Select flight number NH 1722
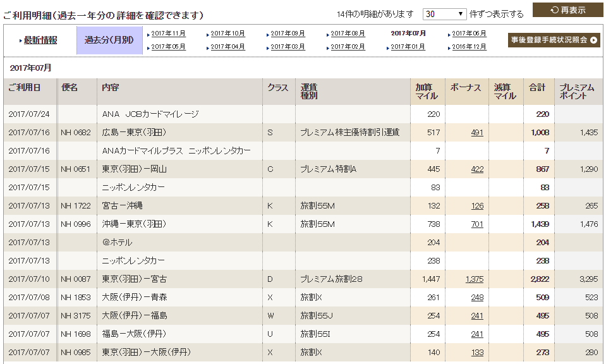Viewport: 606px width, 364px height. [x=76, y=206]
